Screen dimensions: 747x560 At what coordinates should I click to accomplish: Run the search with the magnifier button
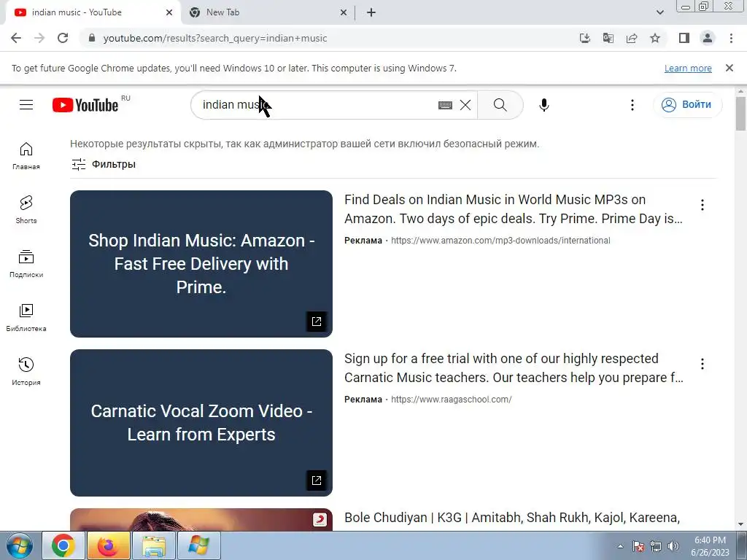500,105
